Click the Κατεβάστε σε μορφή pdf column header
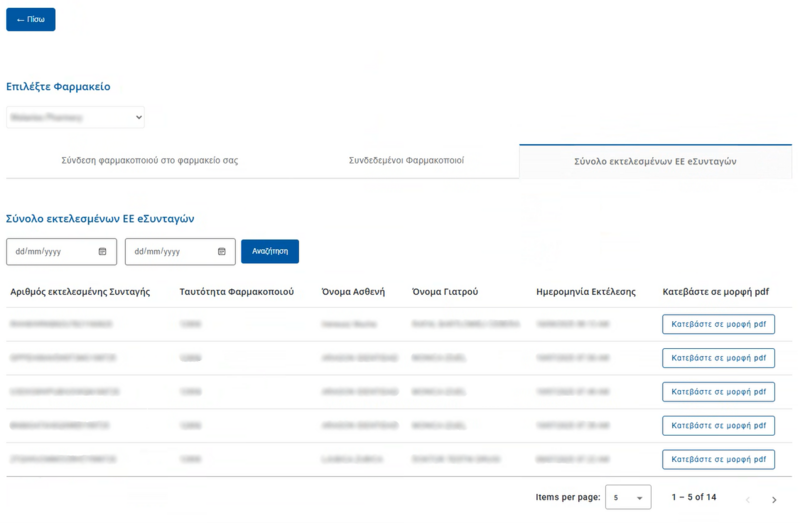Screen dimensions: 800x523 716,292
